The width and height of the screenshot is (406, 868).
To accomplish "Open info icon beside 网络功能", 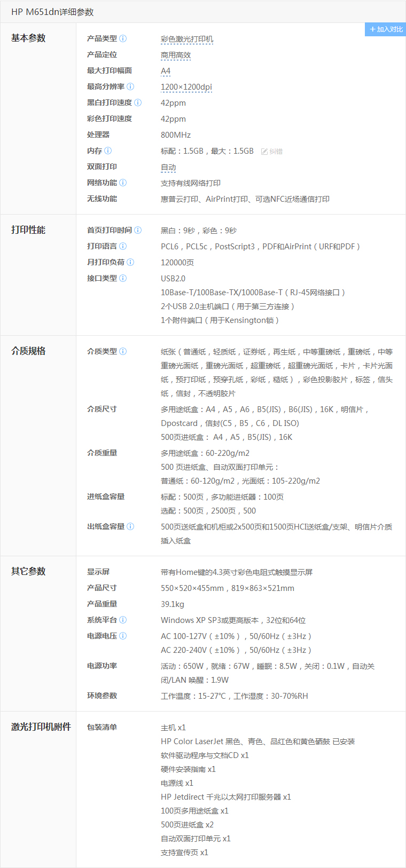I will point(123,183).
